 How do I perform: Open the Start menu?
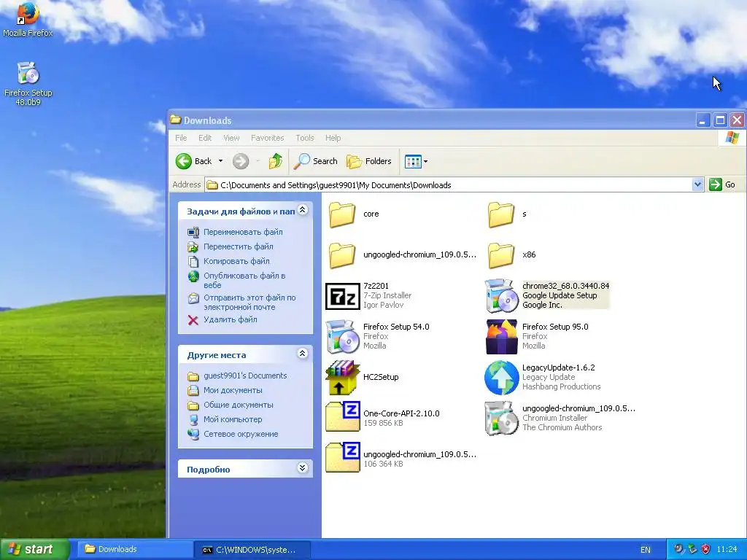34,549
